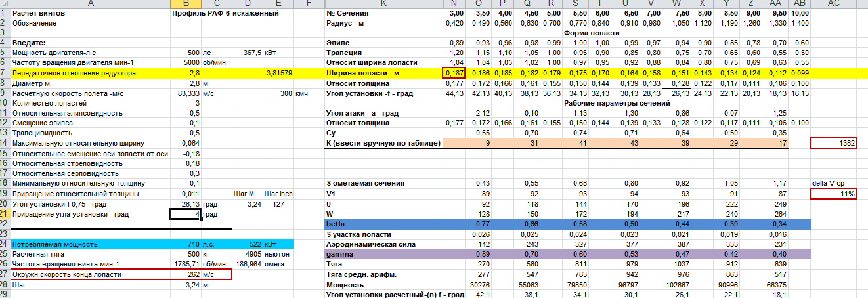Select the column A header
The width and height of the screenshot is (868, 298).
[x=90, y=4]
